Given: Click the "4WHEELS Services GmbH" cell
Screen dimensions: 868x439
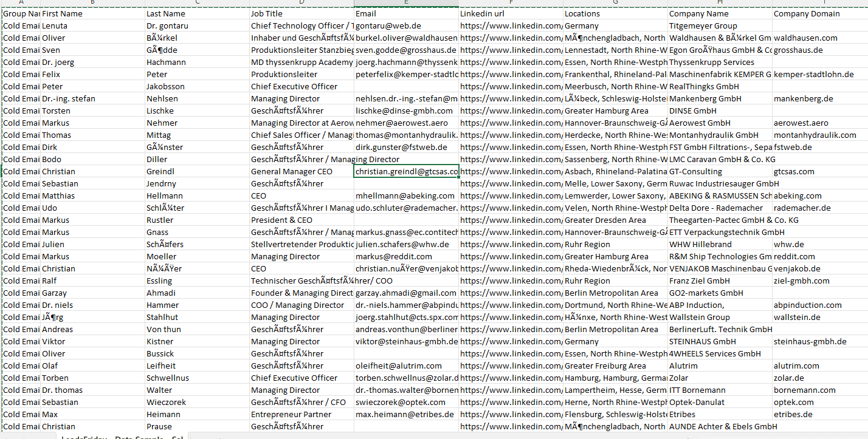Looking at the screenshot, I should pos(720,353).
